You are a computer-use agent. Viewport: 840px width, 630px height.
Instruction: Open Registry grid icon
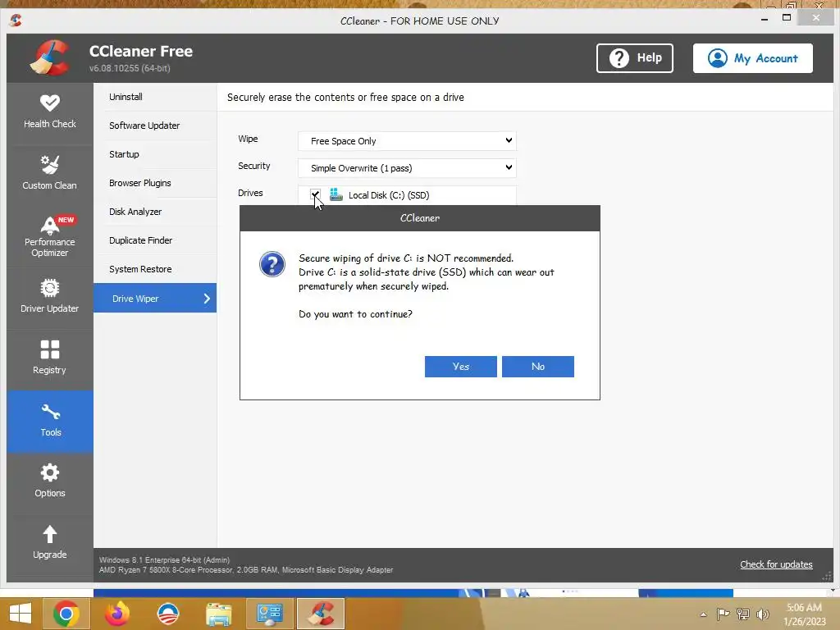tap(50, 349)
